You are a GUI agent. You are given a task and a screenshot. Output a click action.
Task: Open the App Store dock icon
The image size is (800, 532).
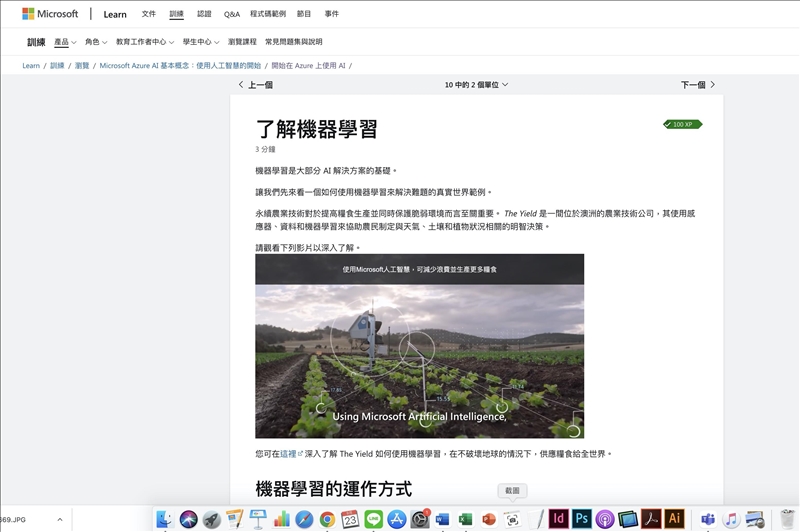click(397, 519)
